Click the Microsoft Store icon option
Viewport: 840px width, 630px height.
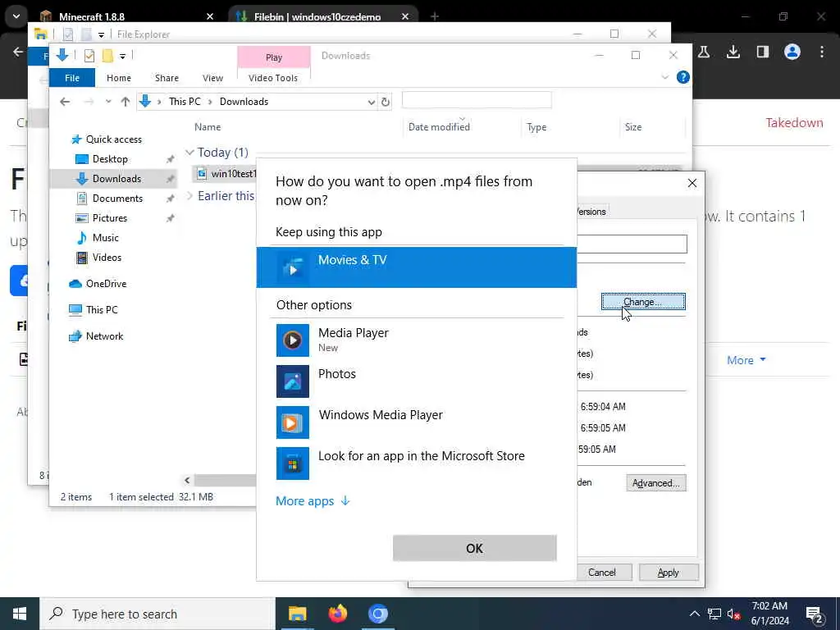coord(293,463)
